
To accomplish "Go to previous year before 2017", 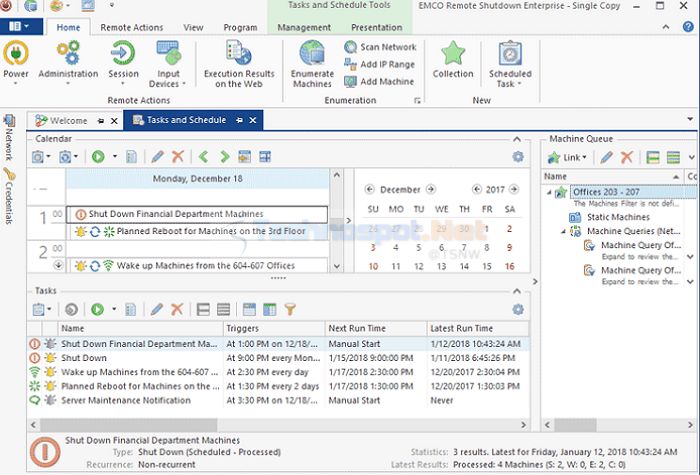I will 477,189.
